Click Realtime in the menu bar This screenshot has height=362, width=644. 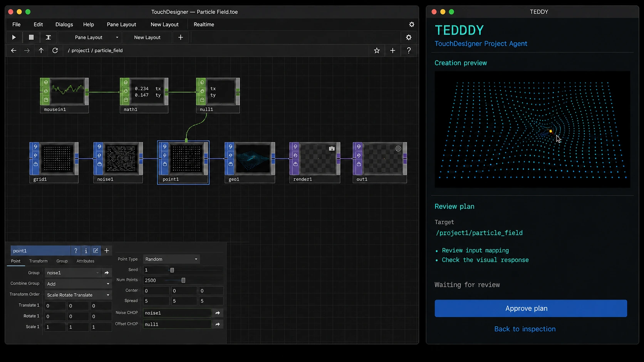[x=204, y=24]
